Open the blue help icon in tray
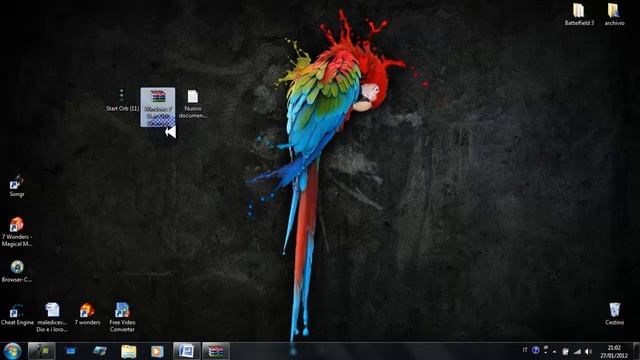Viewport: 640px width, 360px height. coord(536,350)
